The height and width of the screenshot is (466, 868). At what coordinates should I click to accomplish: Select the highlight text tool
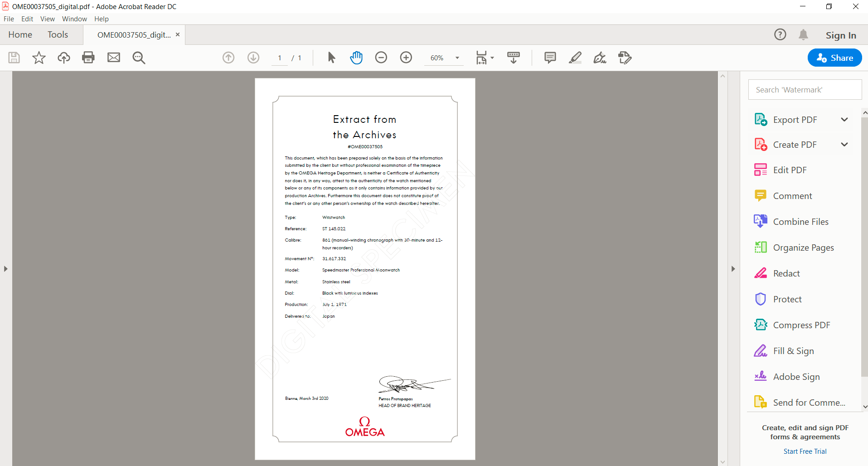point(575,58)
